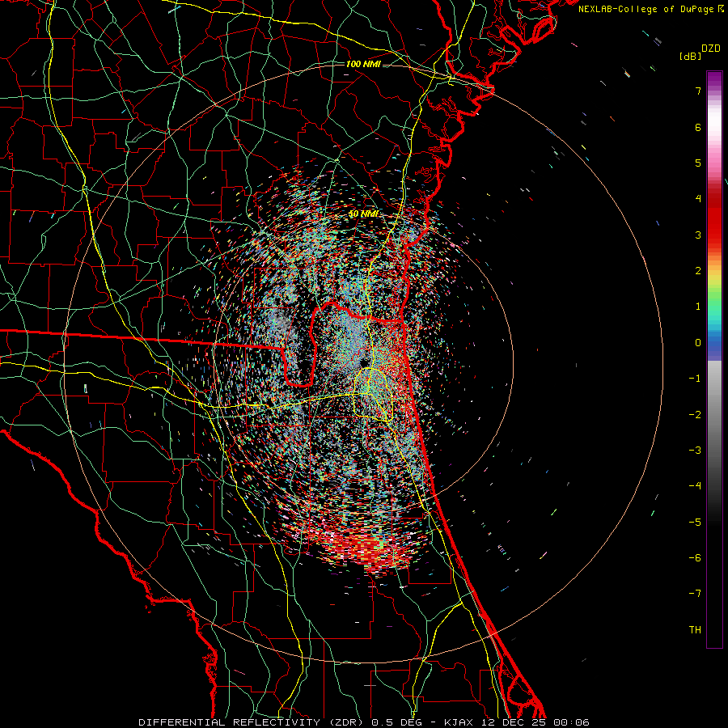
Task: Click the color scale label -7
Action: click(x=695, y=594)
